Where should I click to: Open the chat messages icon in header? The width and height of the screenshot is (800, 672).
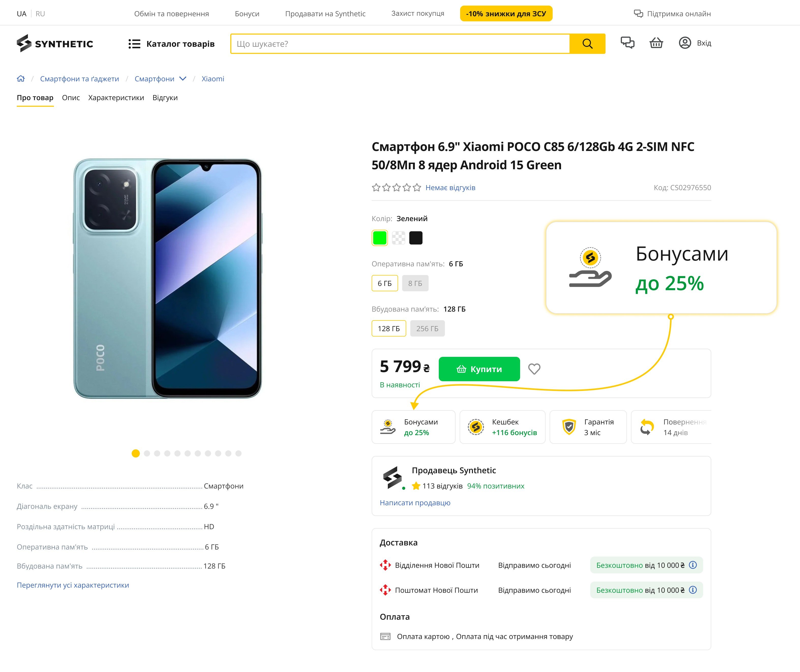pos(627,43)
